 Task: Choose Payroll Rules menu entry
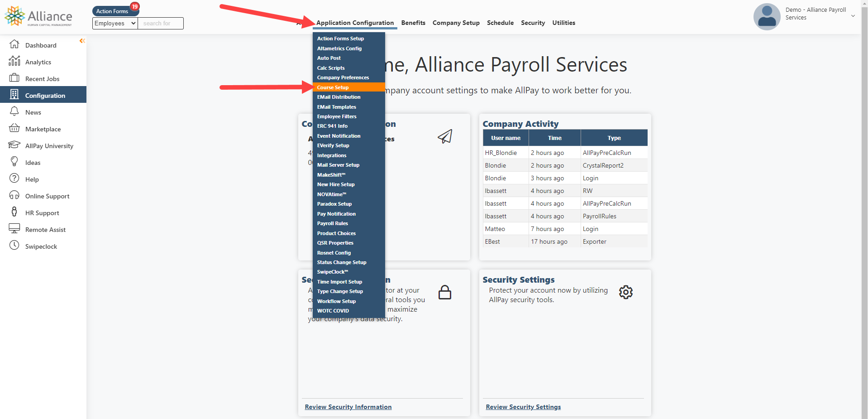[349, 223]
